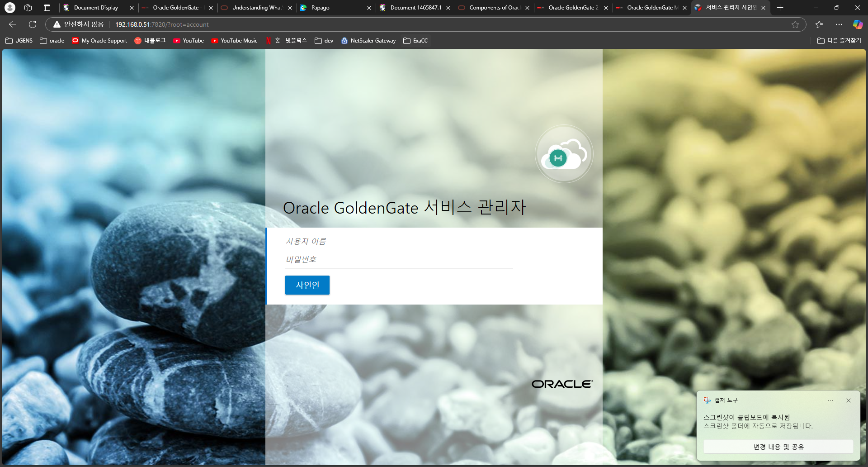
Task: Open the workspaces icon in title bar
Action: [28, 8]
